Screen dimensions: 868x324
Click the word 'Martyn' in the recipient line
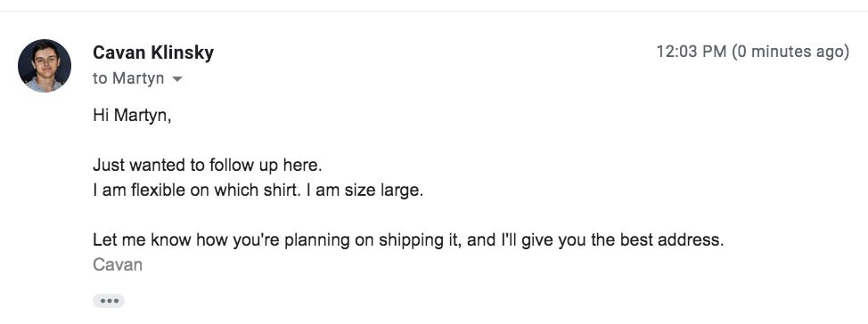tap(138, 78)
